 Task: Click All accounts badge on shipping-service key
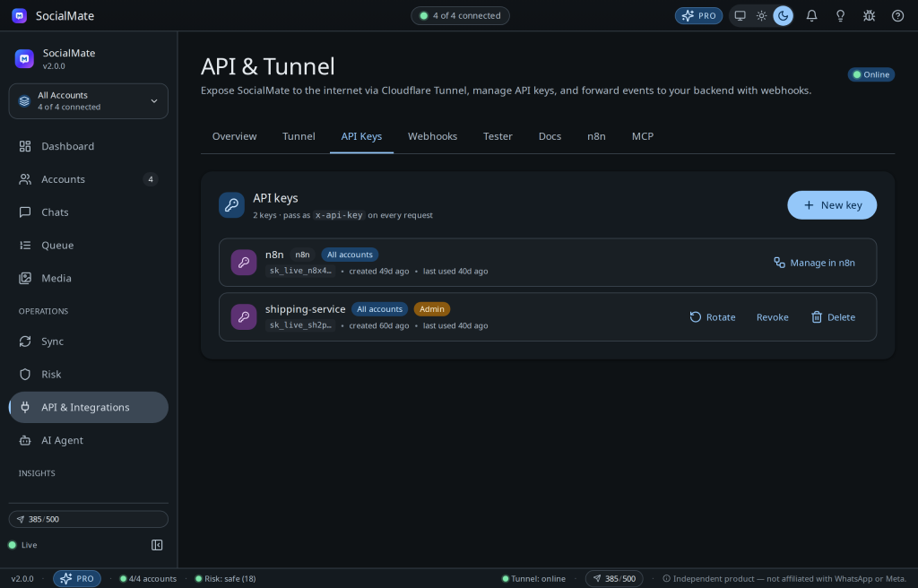tap(379, 308)
